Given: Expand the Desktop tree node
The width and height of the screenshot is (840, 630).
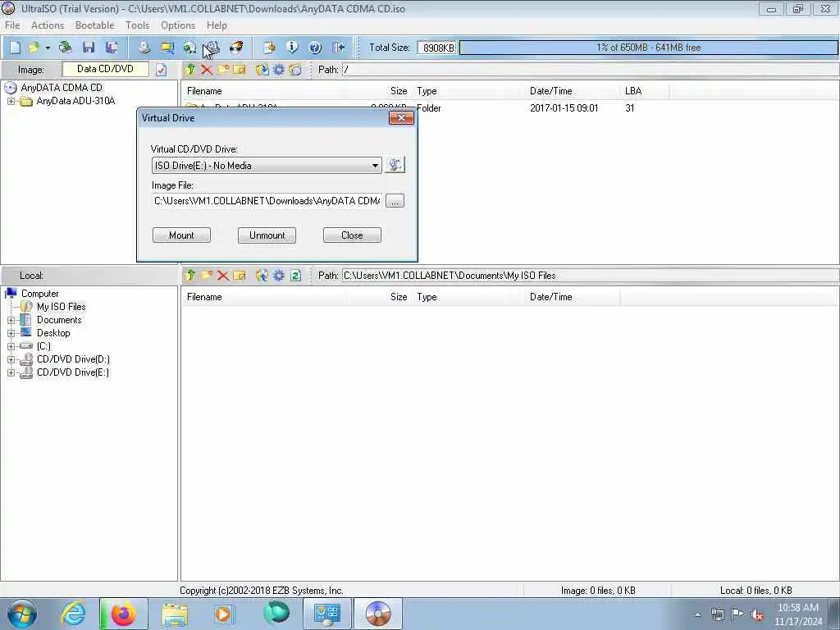Looking at the screenshot, I should [x=11, y=333].
